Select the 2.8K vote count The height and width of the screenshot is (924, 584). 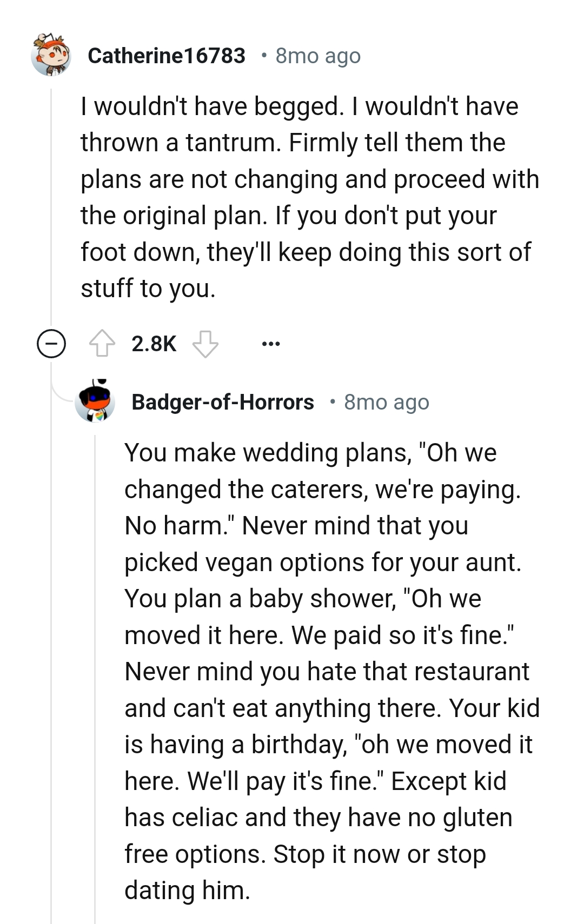[x=153, y=344]
